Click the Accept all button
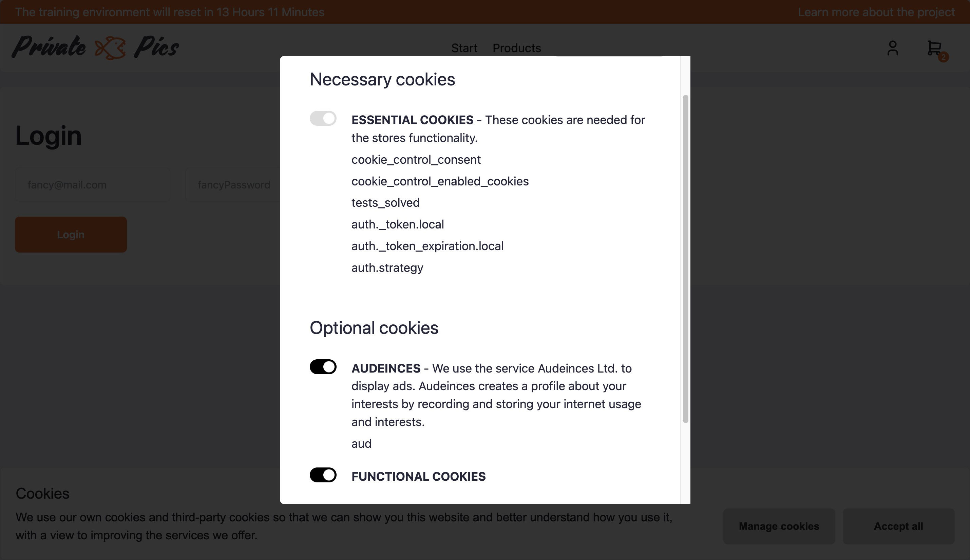 [898, 526]
